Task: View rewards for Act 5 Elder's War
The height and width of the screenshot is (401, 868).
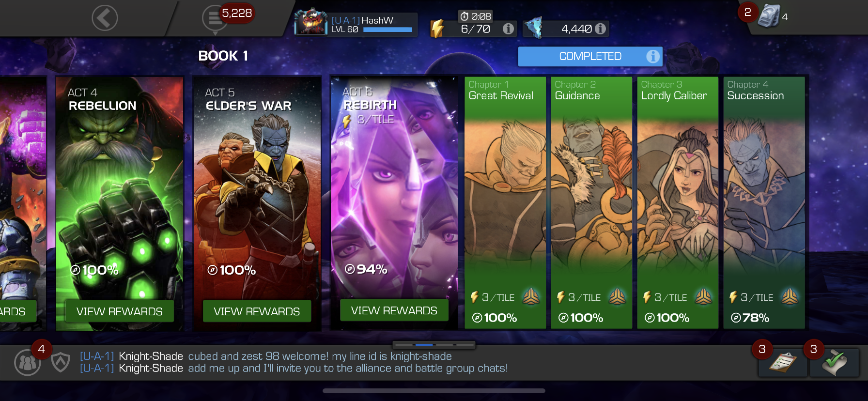Action: [x=257, y=311]
